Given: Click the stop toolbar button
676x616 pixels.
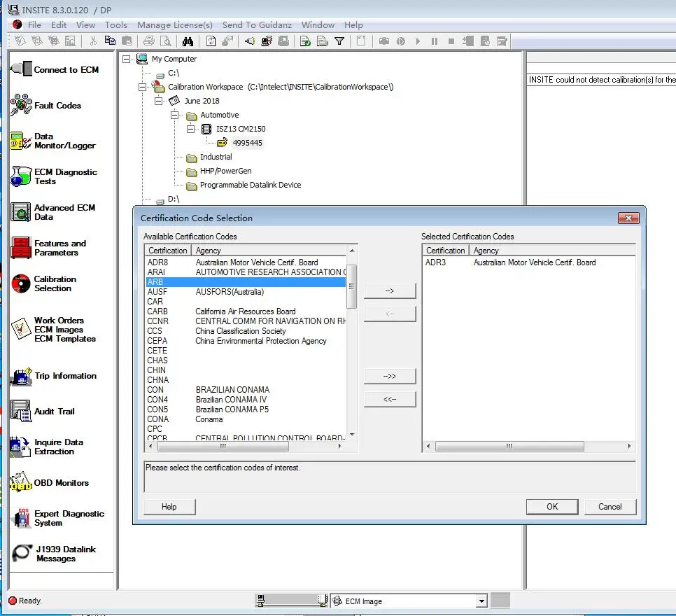Looking at the screenshot, I should (451, 41).
